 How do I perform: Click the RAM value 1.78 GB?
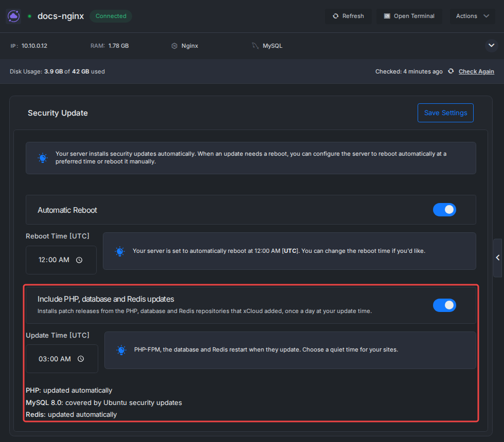point(119,46)
